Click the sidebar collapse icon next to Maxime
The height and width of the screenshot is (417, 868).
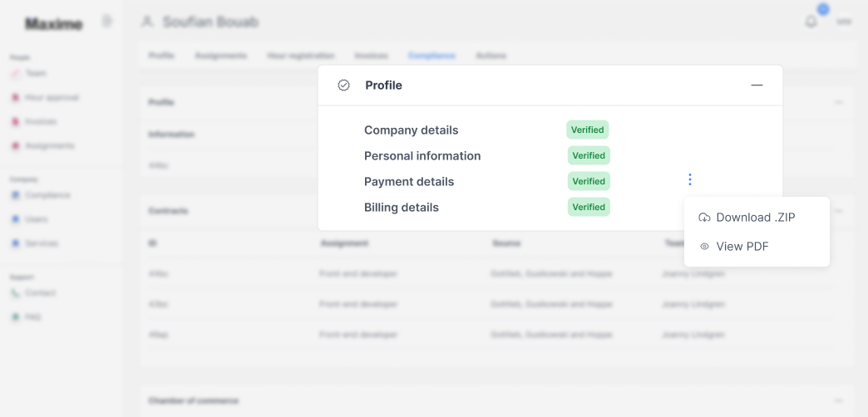[107, 21]
